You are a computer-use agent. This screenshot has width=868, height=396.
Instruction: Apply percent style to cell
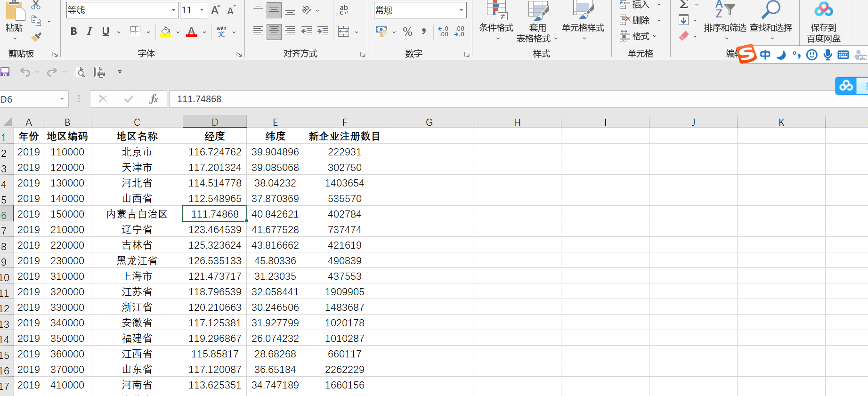pos(408,32)
